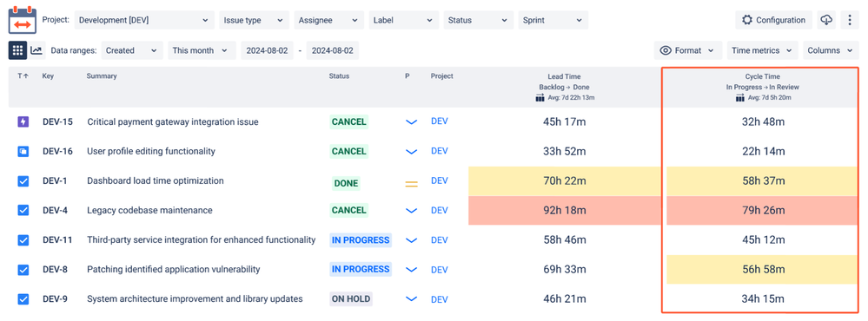The image size is (868, 321).
Task: Toggle the DEV-4 task checkbox icon
Action: click(23, 211)
